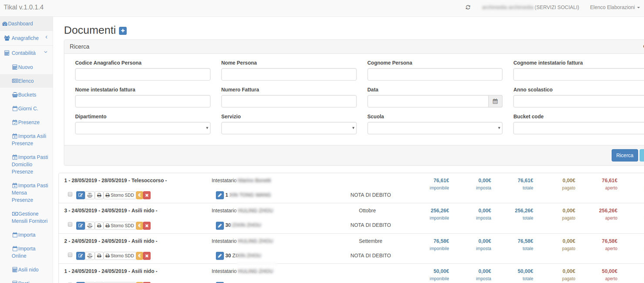Viewport: 644px width, 283px height.
Task: Open Elenco Elaborazioni menu in top bar
Action: tap(614, 7)
